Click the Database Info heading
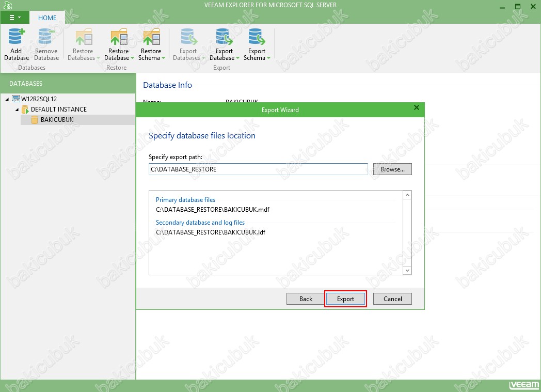The image size is (541, 392). [167, 85]
